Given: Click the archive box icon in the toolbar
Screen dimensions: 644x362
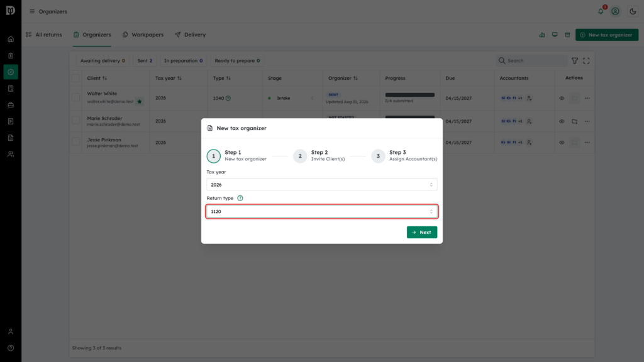Looking at the screenshot, I should click(568, 35).
